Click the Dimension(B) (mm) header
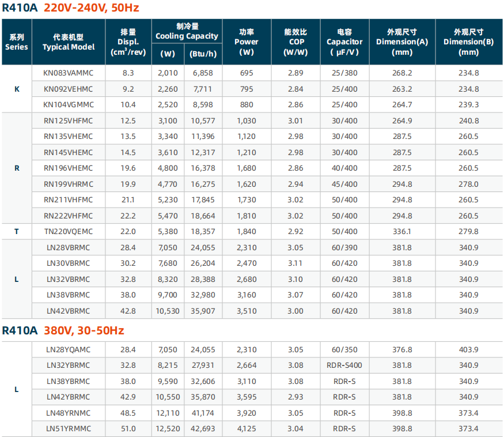Viewport: 504px width, 437px height. coord(469,42)
